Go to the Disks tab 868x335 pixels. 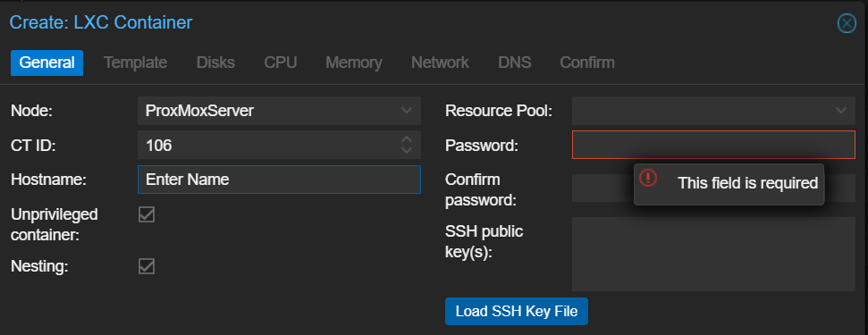click(x=216, y=63)
